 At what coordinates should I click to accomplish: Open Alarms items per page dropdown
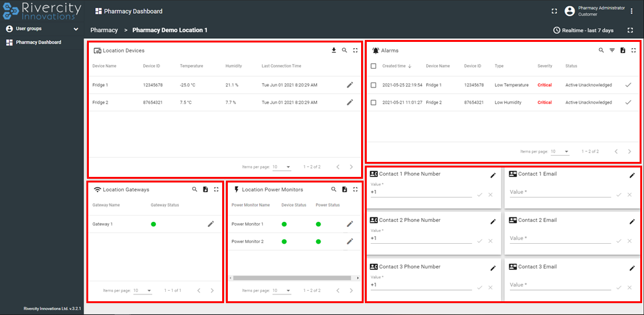point(560,151)
